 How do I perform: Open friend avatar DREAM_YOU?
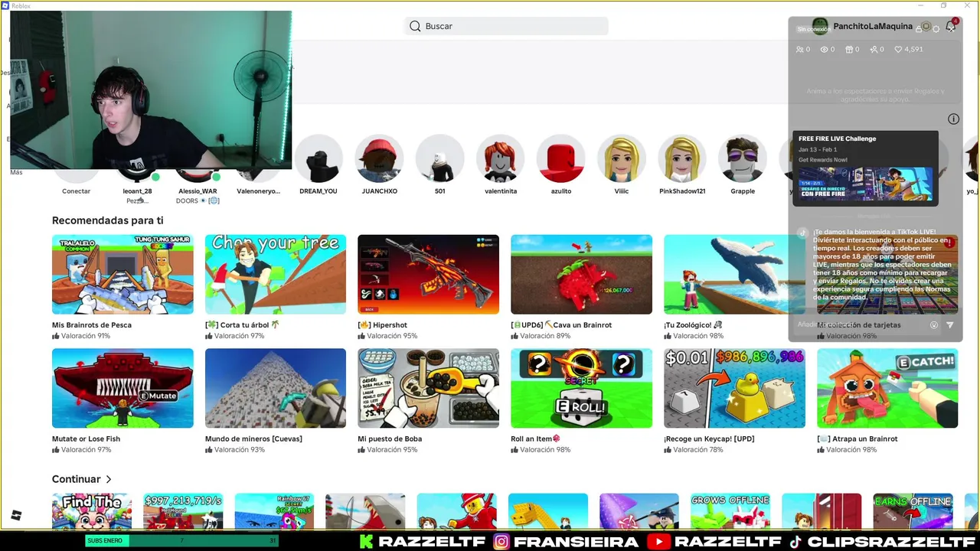(x=318, y=158)
